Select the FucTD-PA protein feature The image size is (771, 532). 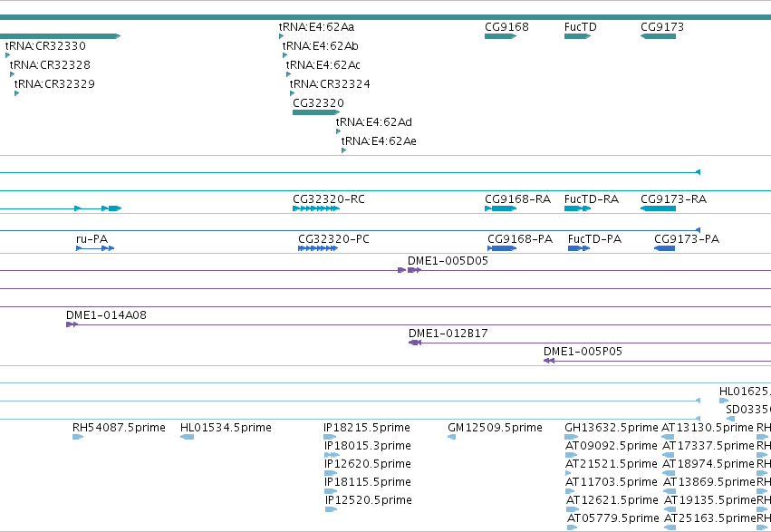coord(579,248)
